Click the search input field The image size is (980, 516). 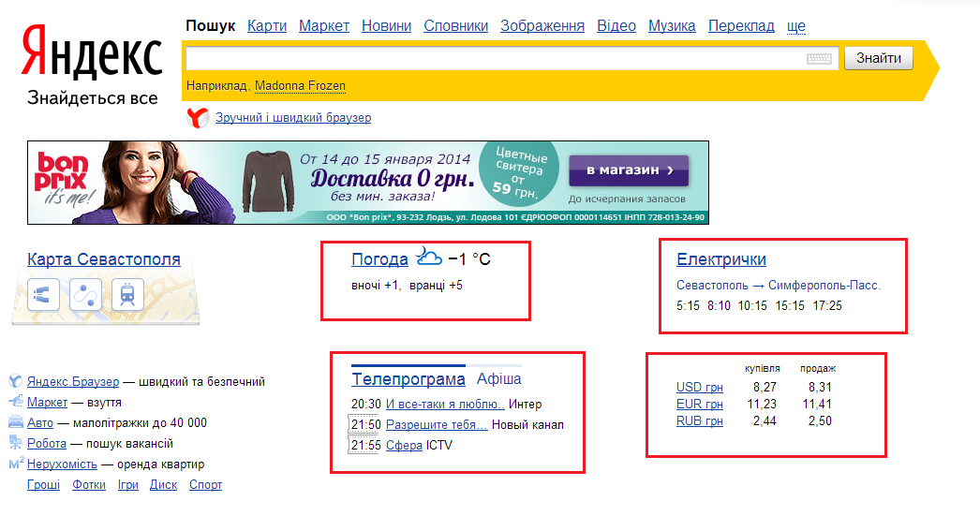point(495,59)
